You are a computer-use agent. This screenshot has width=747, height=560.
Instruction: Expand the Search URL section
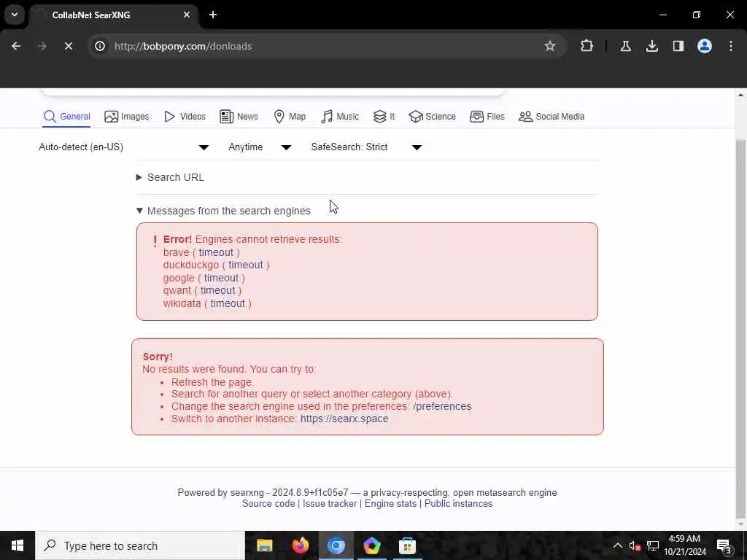(x=171, y=177)
